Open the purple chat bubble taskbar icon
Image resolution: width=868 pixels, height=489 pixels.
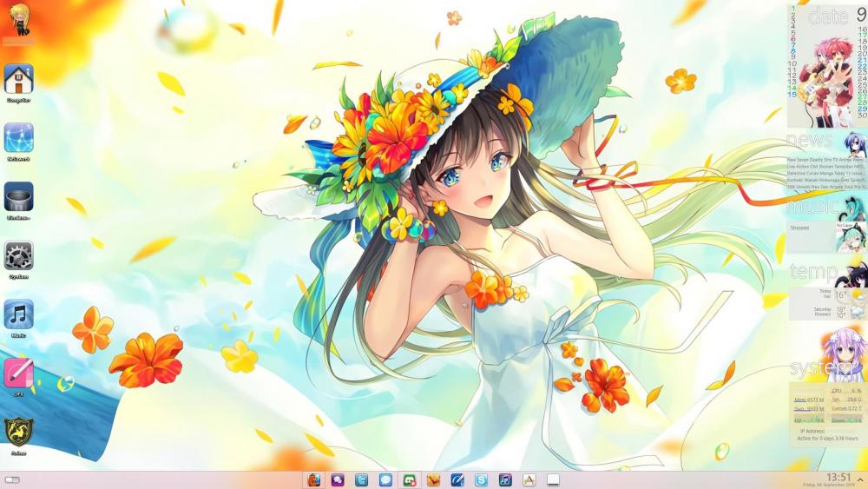coord(338,479)
